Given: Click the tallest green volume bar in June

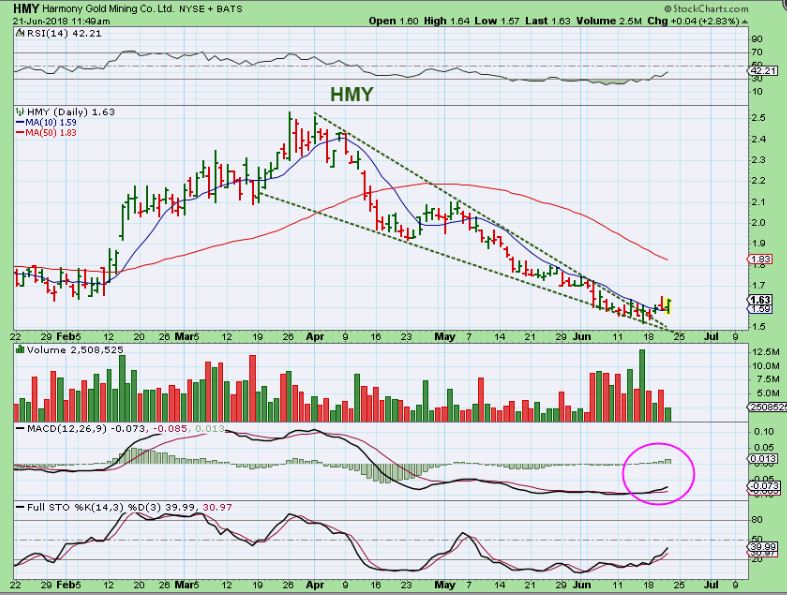Looking at the screenshot, I should (x=641, y=385).
